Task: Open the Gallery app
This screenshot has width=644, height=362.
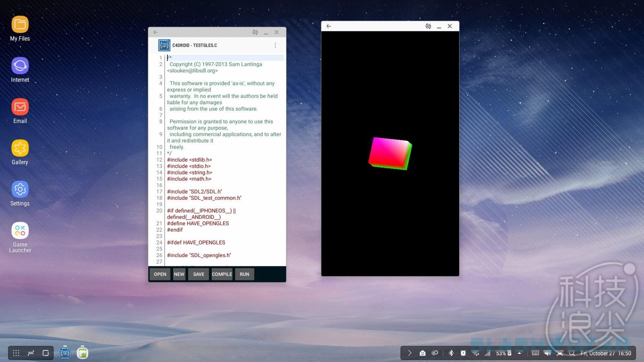Action: coord(20,148)
